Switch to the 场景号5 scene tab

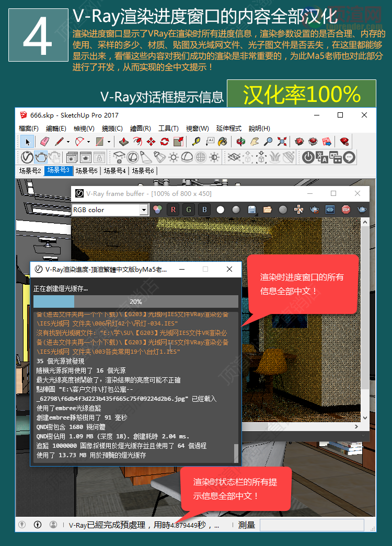[86, 171]
